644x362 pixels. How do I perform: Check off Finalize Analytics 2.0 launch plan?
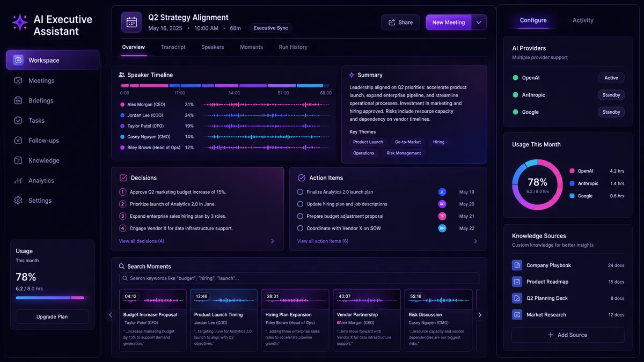tap(300, 192)
